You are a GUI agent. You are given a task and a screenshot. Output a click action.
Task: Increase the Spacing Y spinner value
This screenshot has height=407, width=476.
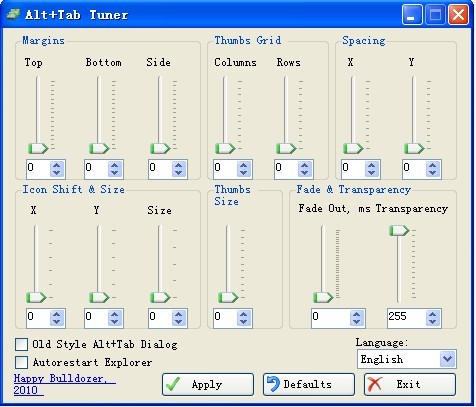tap(433, 165)
